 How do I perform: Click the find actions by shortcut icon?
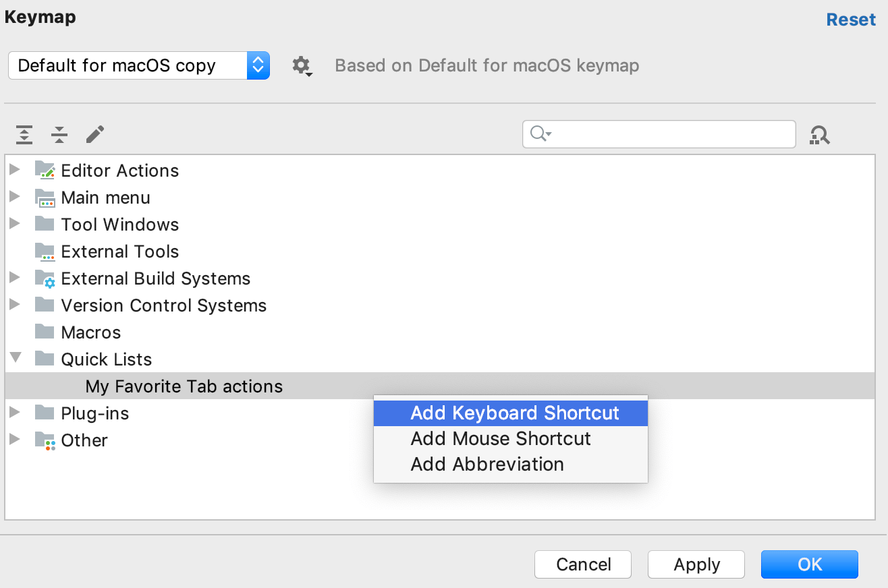[x=820, y=135]
